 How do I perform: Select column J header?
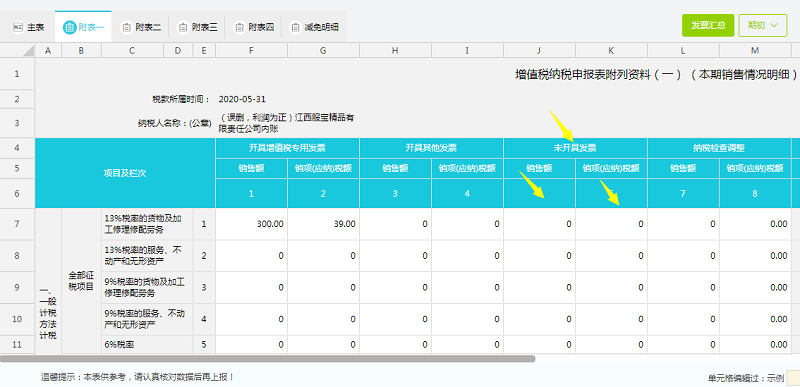(539, 50)
